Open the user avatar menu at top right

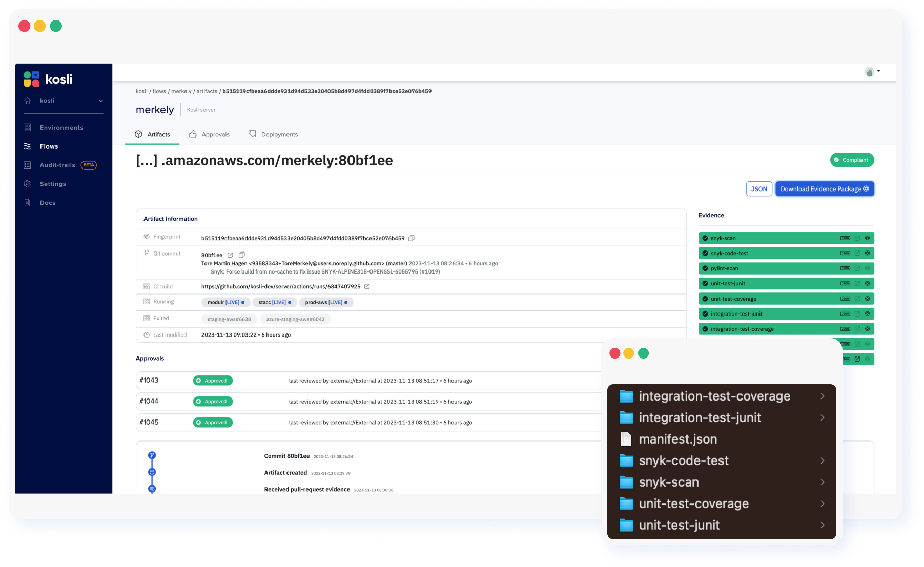tap(872, 72)
